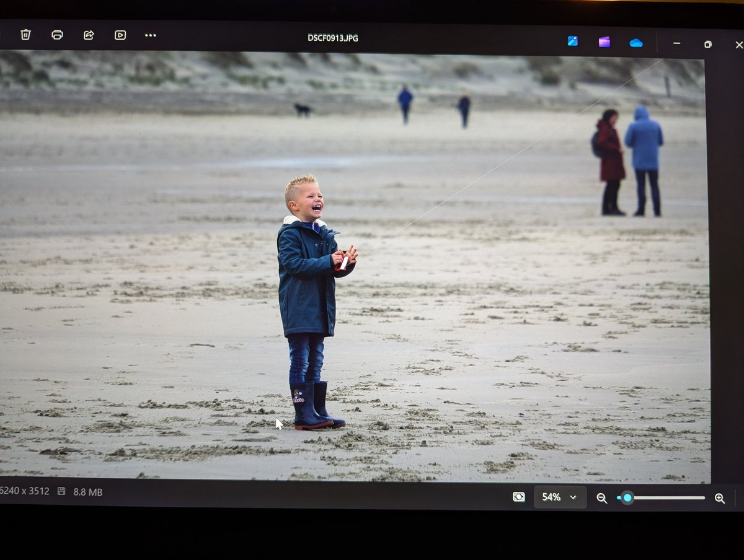Viewport: 744px width, 560px height.
Task: Open the photo in Clipchamp
Action: tap(604, 42)
